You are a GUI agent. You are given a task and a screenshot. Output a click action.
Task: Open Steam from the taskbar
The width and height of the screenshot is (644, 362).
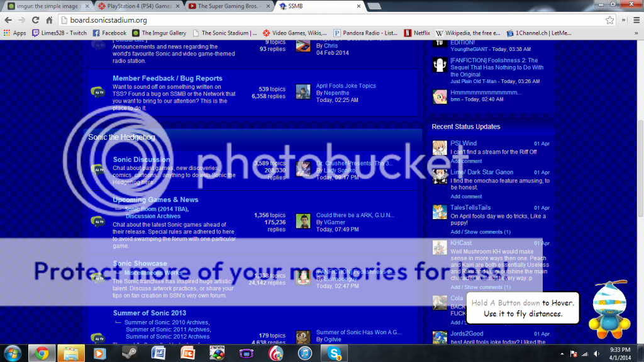tap(129, 353)
